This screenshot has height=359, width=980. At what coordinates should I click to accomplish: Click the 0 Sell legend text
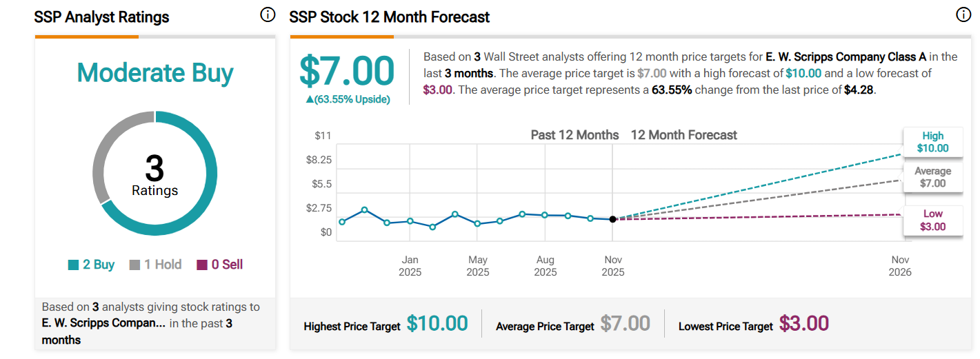tap(227, 265)
